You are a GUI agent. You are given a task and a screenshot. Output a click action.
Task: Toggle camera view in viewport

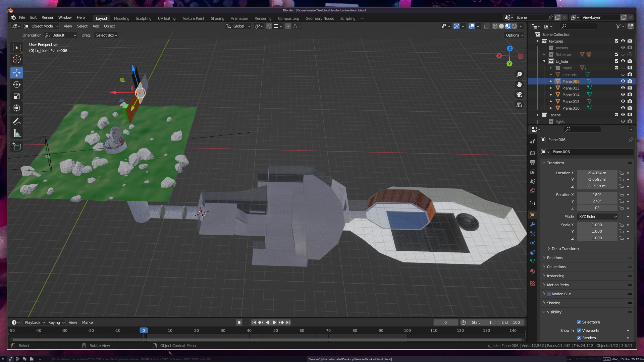(x=519, y=95)
